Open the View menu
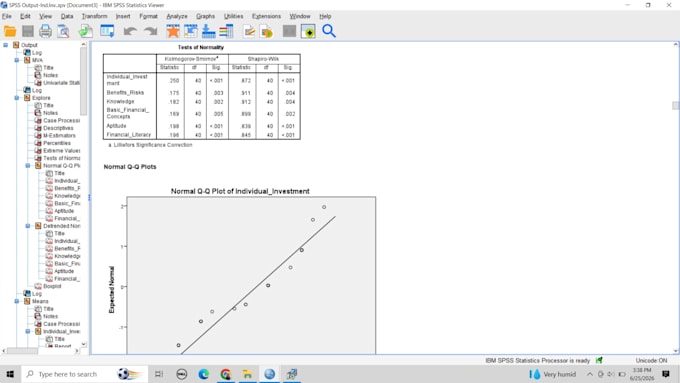 point(45,16)
